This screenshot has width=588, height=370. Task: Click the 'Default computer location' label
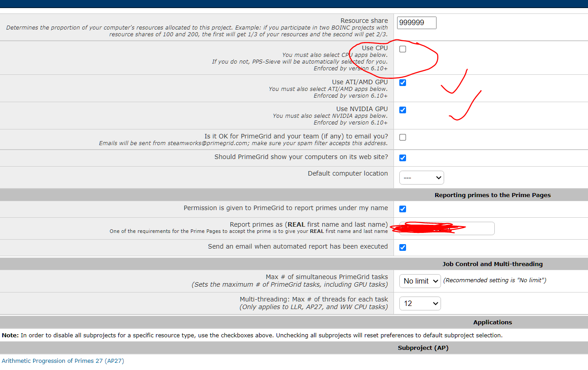tap(348, 173)
